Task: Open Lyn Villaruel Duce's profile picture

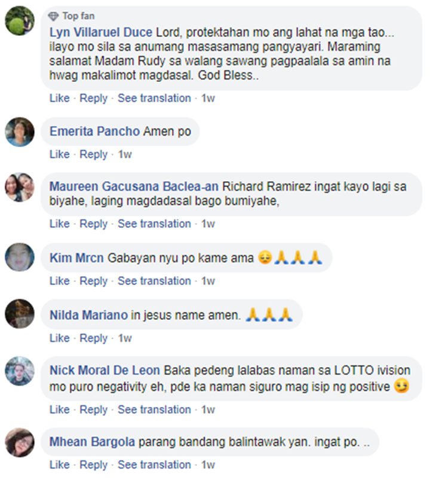Action: (20, 21)
